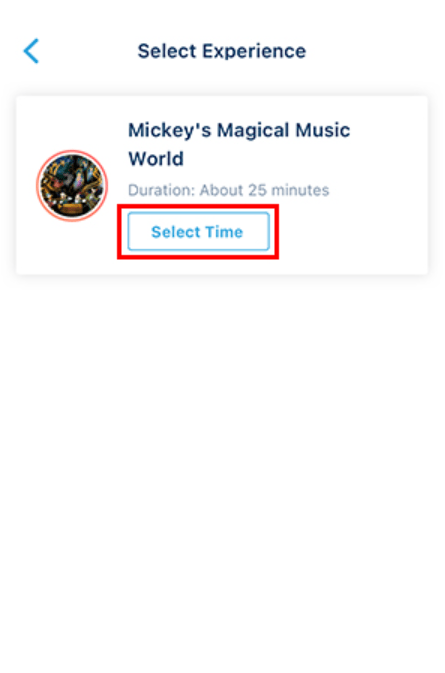445x673 pixels.
Task: Go back using the top-left arrow
Action: click(31, 51)
